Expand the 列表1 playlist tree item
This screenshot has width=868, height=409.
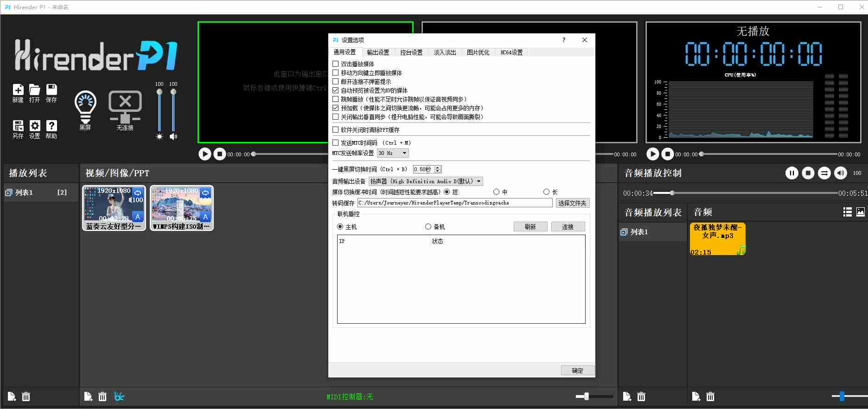8,192
